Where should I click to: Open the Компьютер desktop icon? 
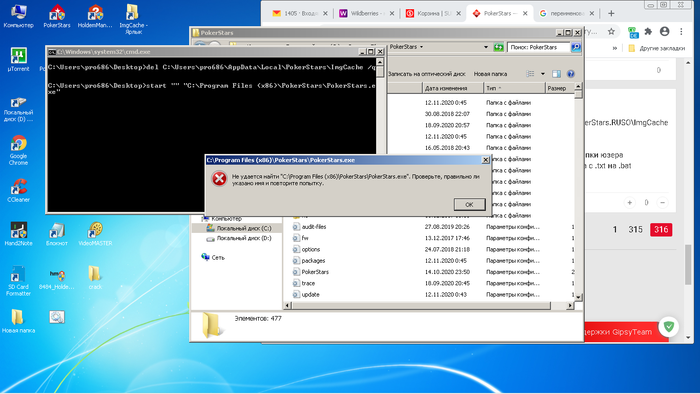(x=18, y=17)
